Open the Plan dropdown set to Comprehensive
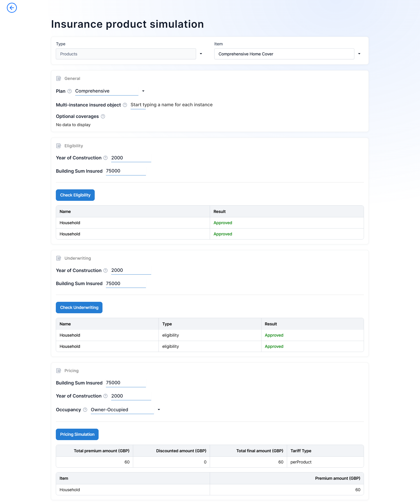Image resolution: width=420 pixels, height=504 pixels. pyautogui.click(x=143, y=91)
